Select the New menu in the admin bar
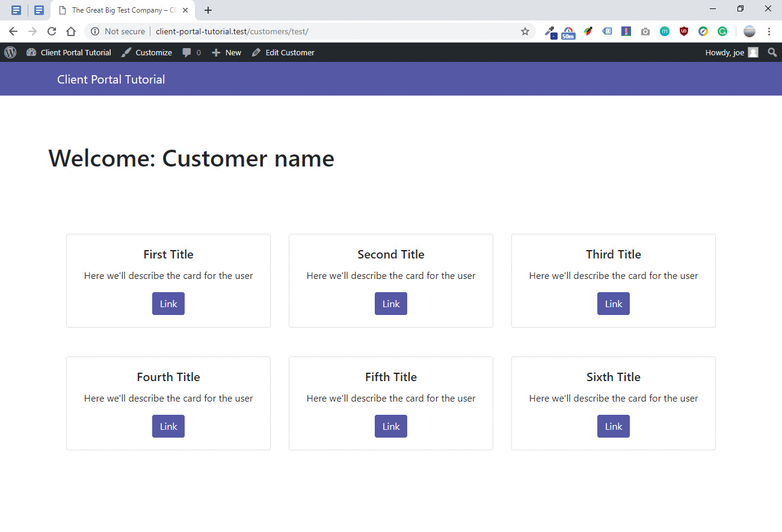This screenshot has width=782, height=532. [226, 52]
